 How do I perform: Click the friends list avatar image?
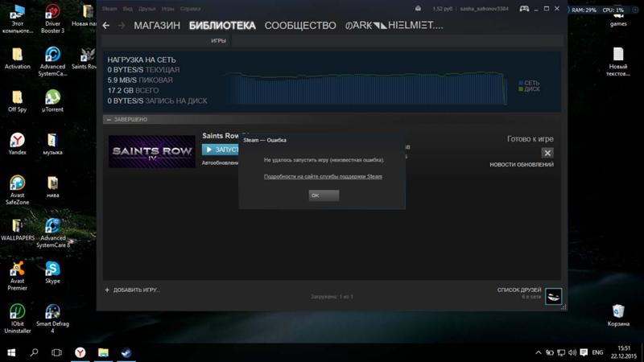pos(553,296)
